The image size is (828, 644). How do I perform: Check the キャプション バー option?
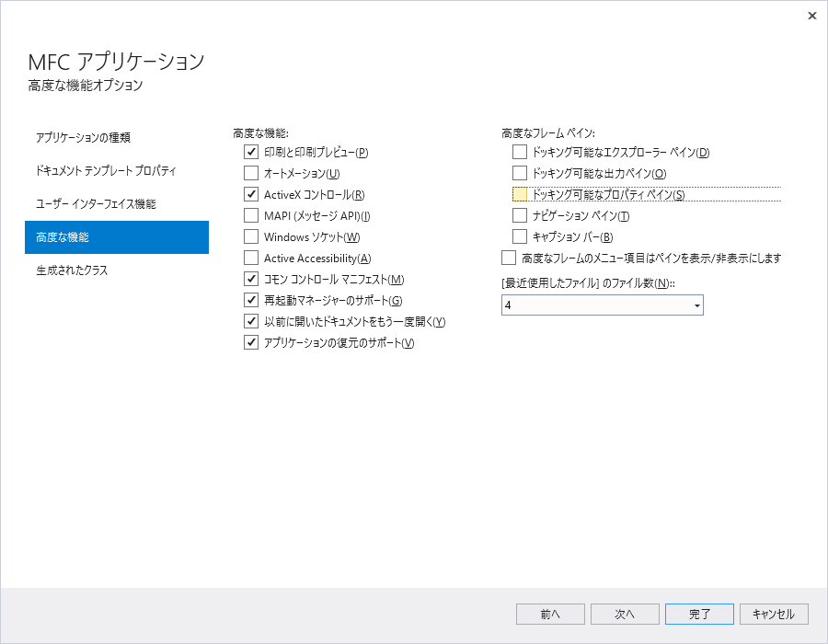519,236
